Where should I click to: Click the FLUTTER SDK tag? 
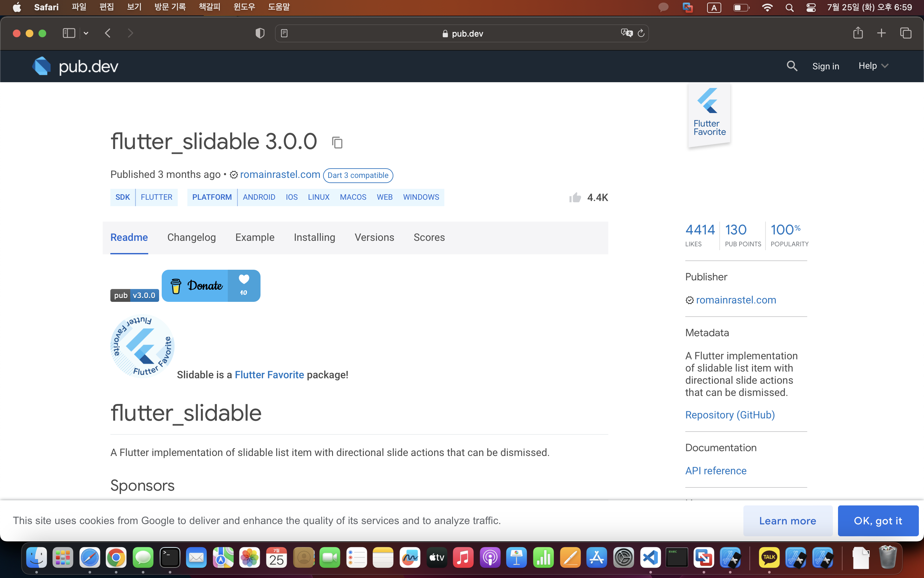point(157,197)
